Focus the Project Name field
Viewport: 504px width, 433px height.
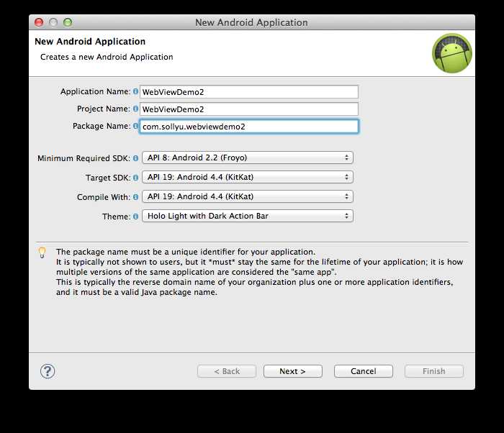pos(249,109)
